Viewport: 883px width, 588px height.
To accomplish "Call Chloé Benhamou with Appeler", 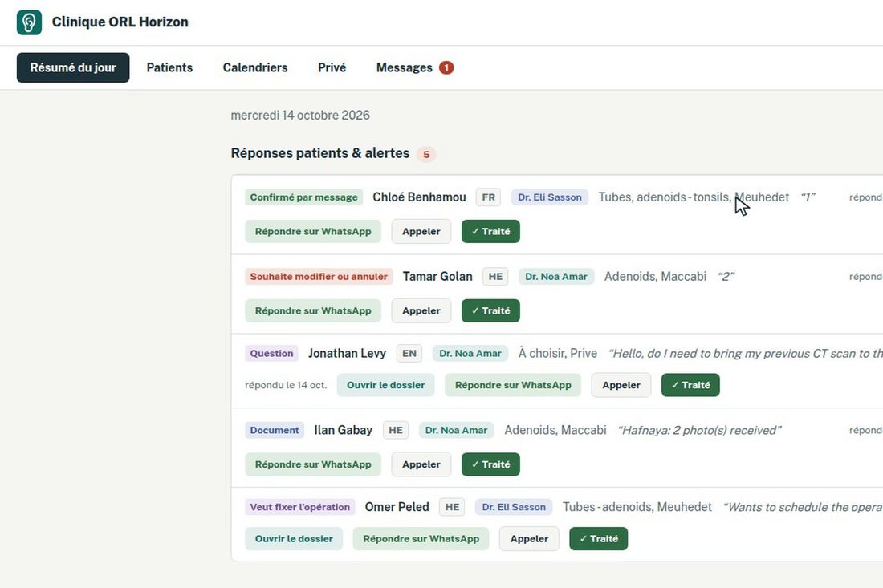I will 421,231.
